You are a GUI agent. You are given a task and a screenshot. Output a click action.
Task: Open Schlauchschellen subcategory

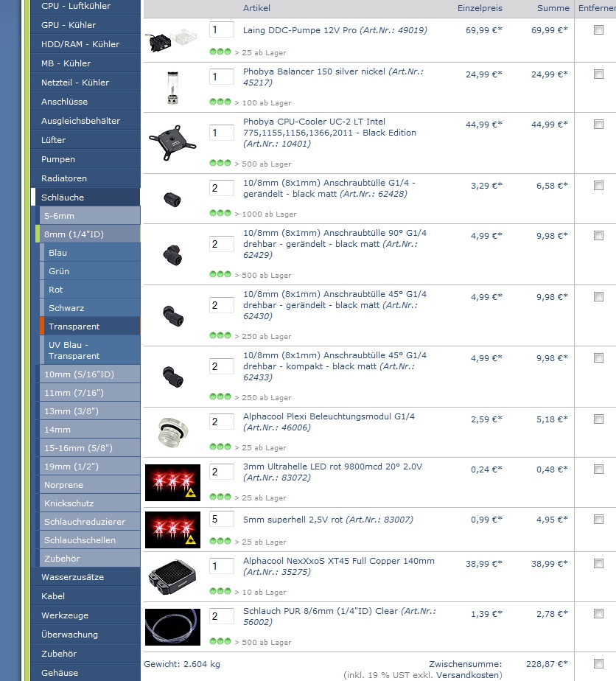[89, 540]
